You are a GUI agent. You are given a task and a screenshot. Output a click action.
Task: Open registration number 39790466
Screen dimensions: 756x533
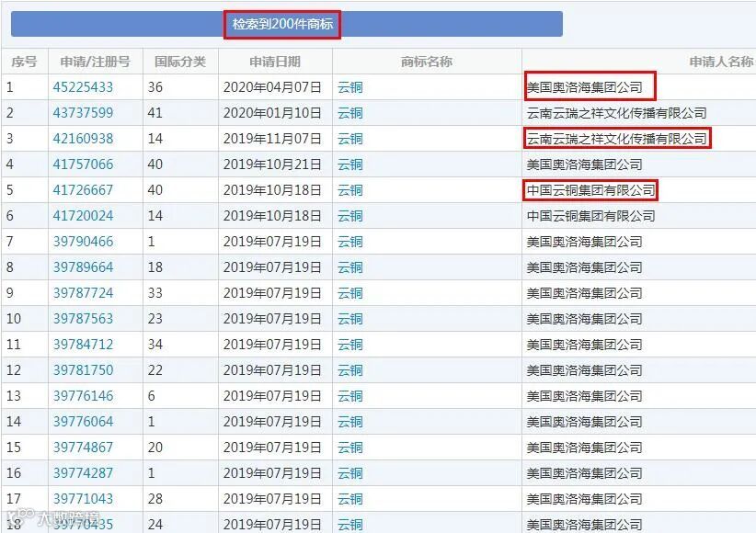[83, 242]
